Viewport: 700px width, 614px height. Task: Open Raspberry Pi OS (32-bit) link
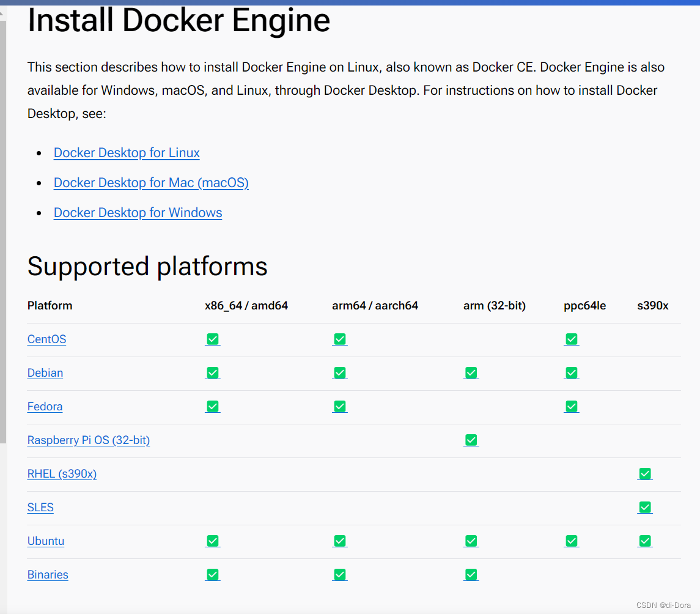coord(89,440)
